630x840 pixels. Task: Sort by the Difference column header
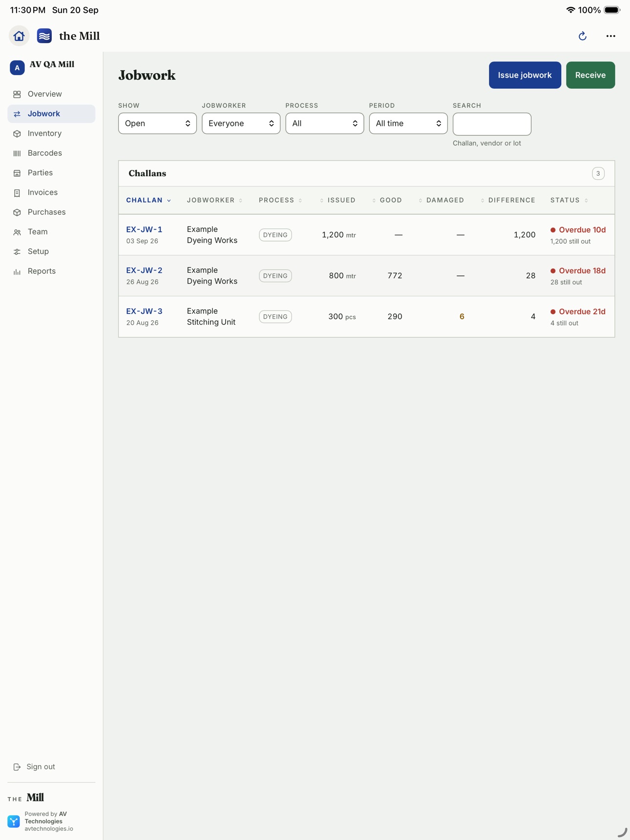point(508,200)
